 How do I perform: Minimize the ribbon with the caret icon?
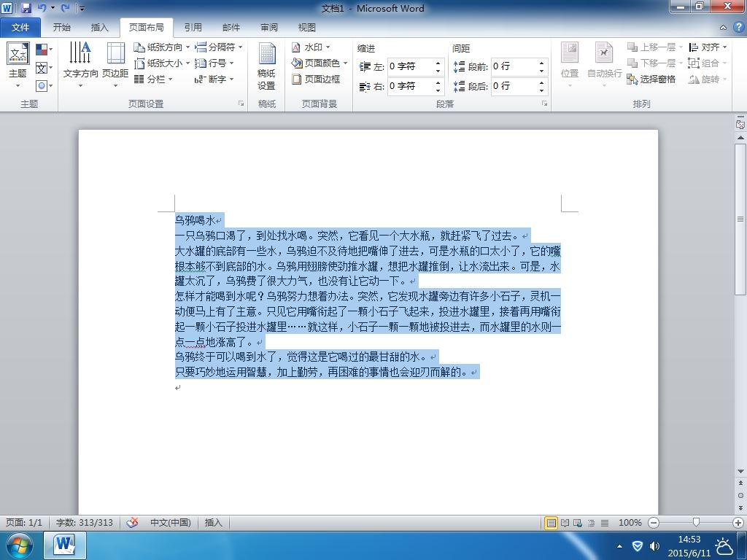pos(723,28)
